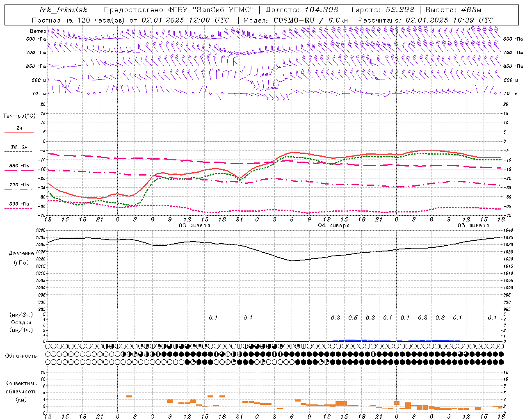525x420 pixels.
Task: Click the Рассчитано: 02.01.2025 16:39 UTC timestamp
Action: coord(426,20)
